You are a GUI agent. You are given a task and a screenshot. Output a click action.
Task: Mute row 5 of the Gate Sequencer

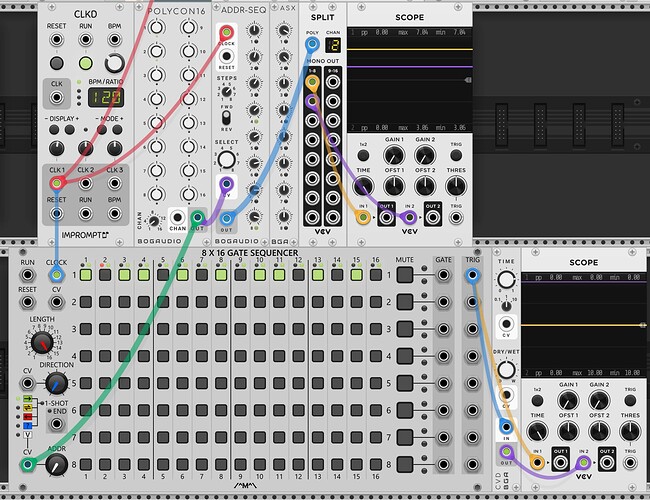[405, 383]
